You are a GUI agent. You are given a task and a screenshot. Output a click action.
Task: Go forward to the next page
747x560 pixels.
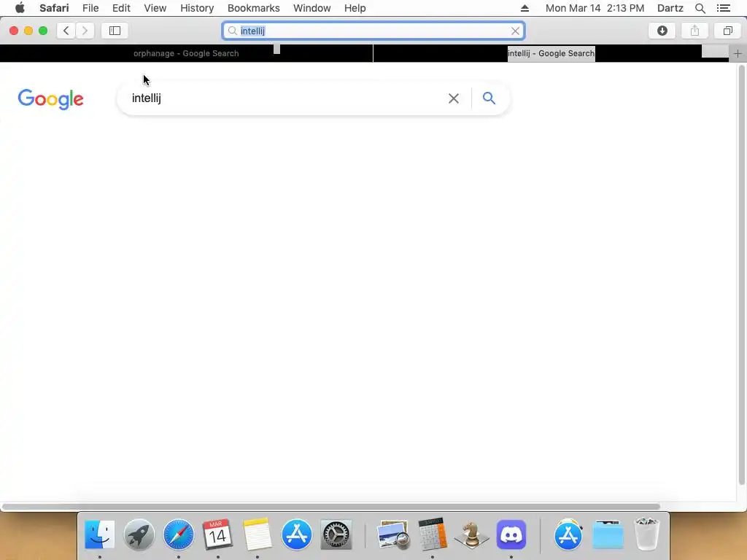[85, 31]
